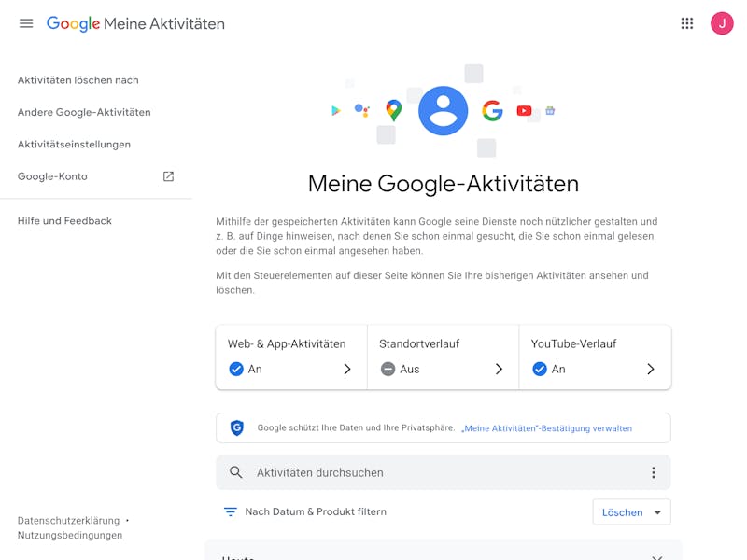Click the Web- & App-Aktivitäten An checkmark
This screenshot has width=747, height=560.
236,369
